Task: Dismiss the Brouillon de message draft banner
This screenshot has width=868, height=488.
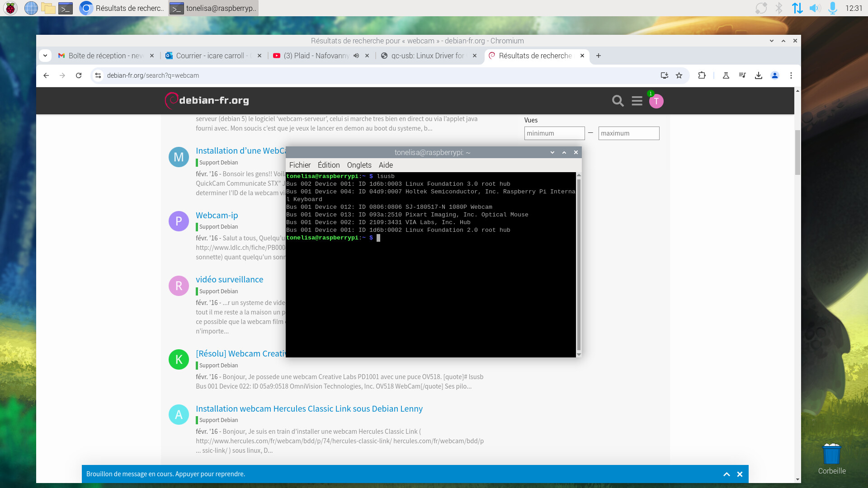Action: coord(740,474)
